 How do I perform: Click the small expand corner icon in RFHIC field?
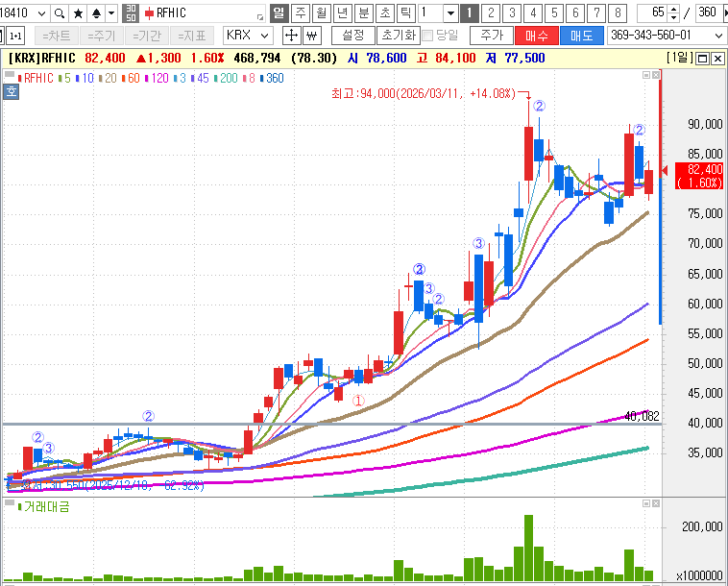coord(260,17)
